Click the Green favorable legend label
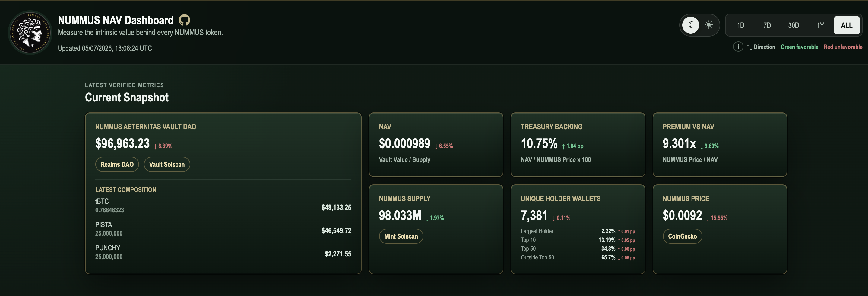Image resolution: width=868 pixels, height=296 pixels. point(799,47)
